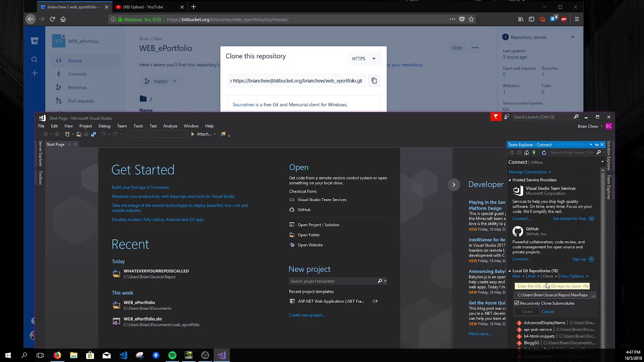Image resolution: width=644 pixels, height=362 pixels.
Task: Click the Save All toolbar icon
Action: click(x=93, y=134)
